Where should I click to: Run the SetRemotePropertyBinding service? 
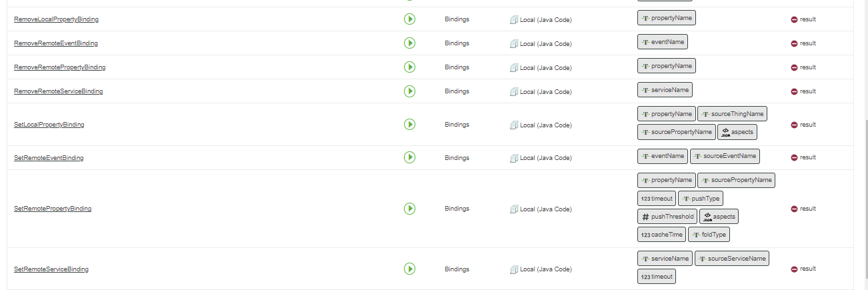[409, 209]
